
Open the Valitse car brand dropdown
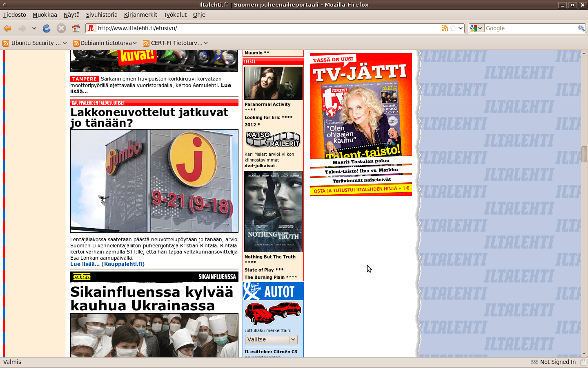271,339
